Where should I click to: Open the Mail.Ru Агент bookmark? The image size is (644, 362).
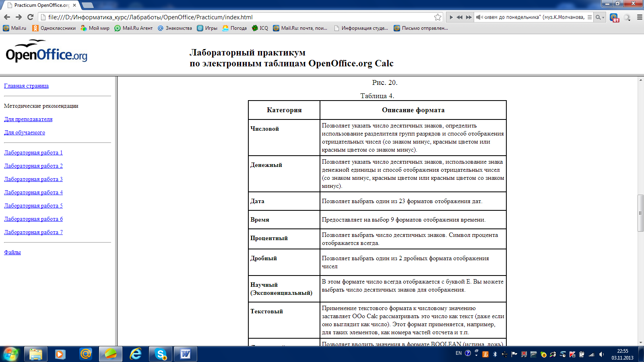tap(134, 28)
